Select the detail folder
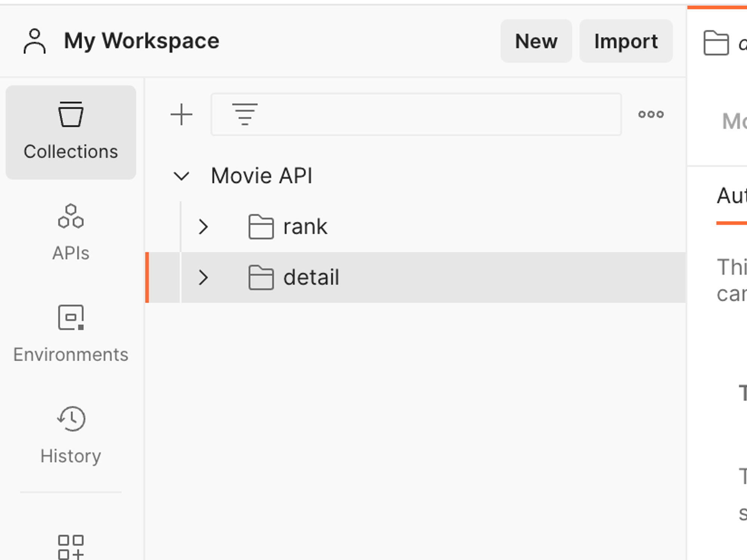Screen dimensions: 747x560 pyautogui.click(x=311, y=277)
